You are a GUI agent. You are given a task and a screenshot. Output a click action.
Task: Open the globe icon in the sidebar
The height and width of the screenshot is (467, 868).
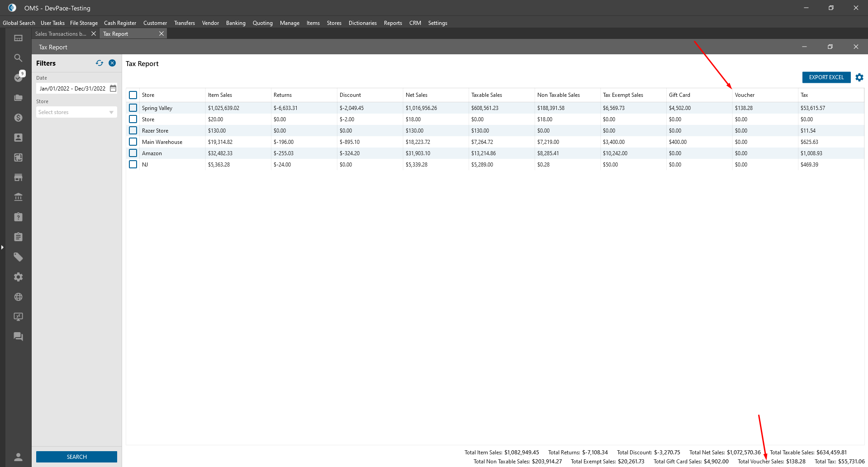click(x=18, y=297)
